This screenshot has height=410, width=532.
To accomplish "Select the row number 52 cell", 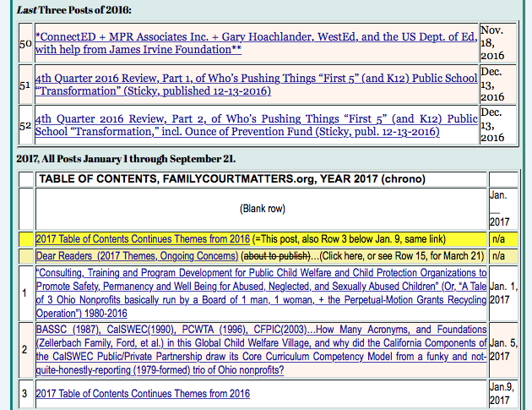I will pos(24,126).
